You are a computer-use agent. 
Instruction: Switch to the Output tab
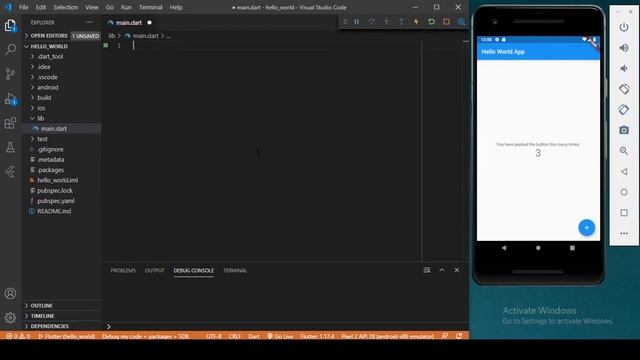click(x=154, y=270)
